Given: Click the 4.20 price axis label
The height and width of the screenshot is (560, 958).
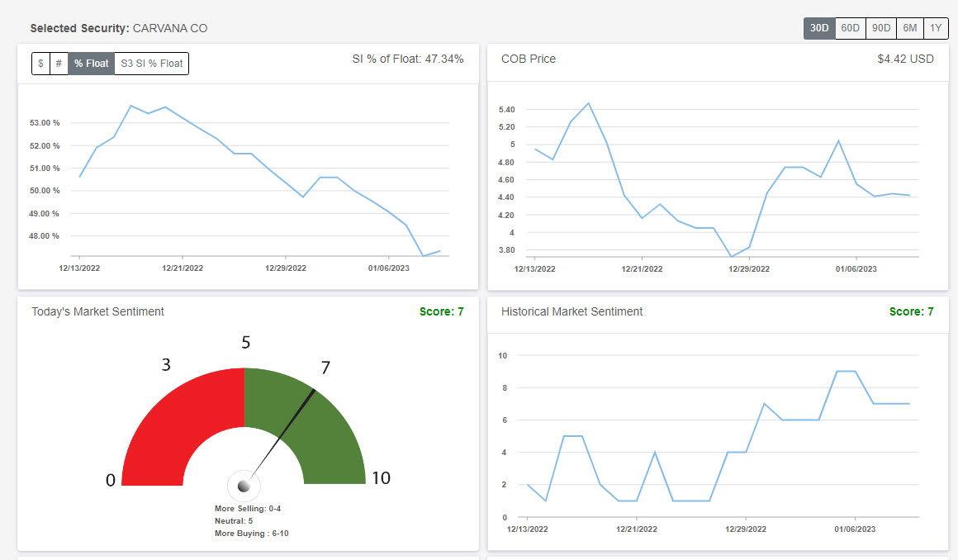Looking at the screenshot, I should click(506, 216).
